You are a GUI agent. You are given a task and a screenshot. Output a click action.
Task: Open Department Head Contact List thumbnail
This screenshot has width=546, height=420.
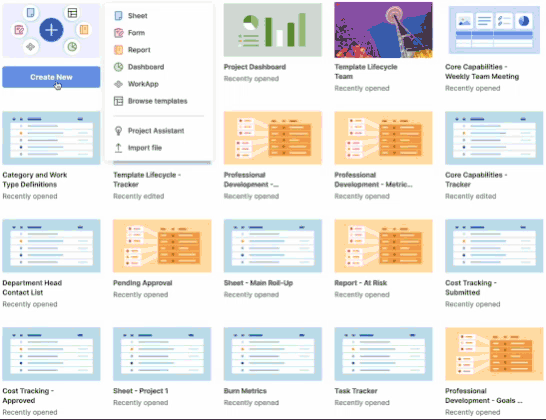pos(51,246)
